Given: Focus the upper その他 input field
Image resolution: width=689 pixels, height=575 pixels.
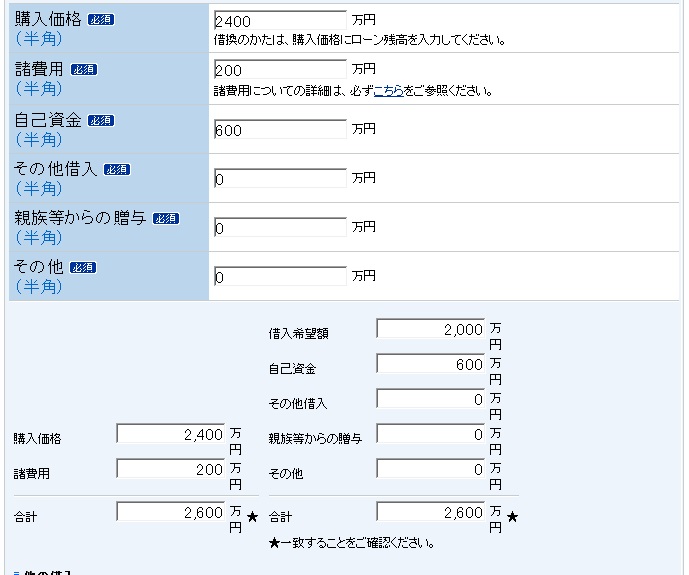Looking at the screenshot, I should point(280,276).
